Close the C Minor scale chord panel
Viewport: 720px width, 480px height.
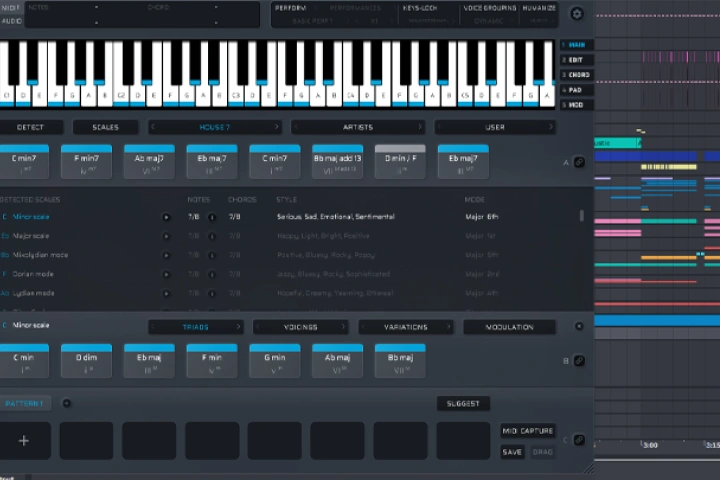pyautogui.click(x=579, y=326)
